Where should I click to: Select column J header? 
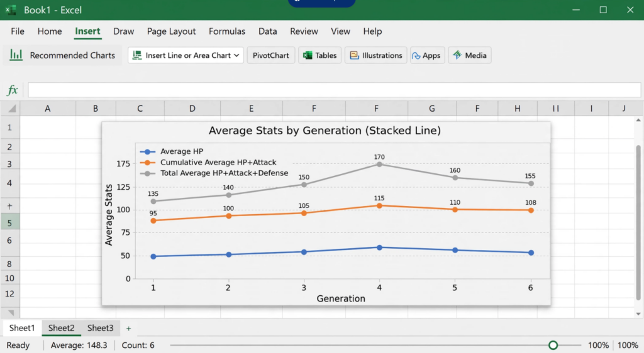pyautogui.click(x=624, y=109)
